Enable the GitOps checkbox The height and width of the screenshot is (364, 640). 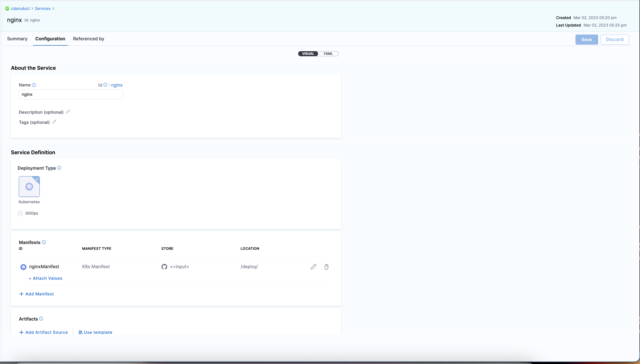(20, 213)
